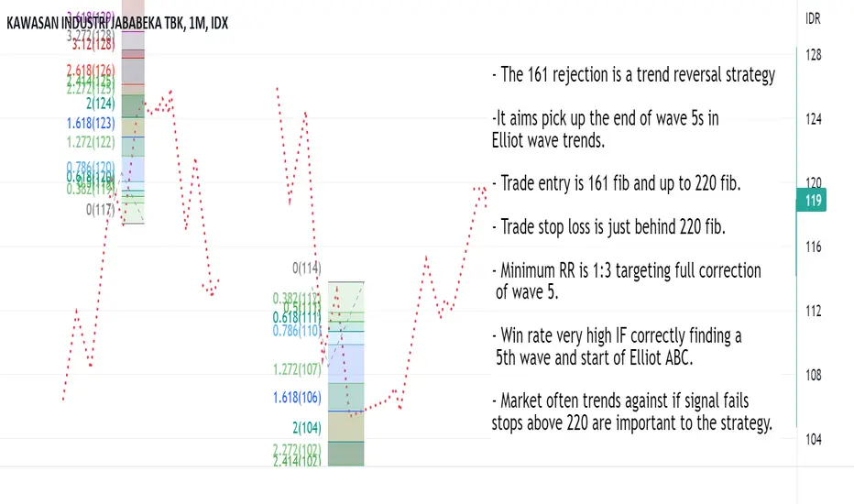Select the red 2.618(126) Fibonacci label
Image resolution: width=854 pixels, height=504 pixels.
pyautogui.click(x=90, y=70)
